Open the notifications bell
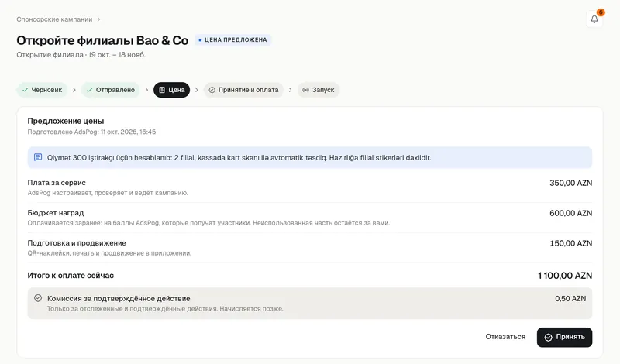Screen dimensions: 620x364 point(594,19)
